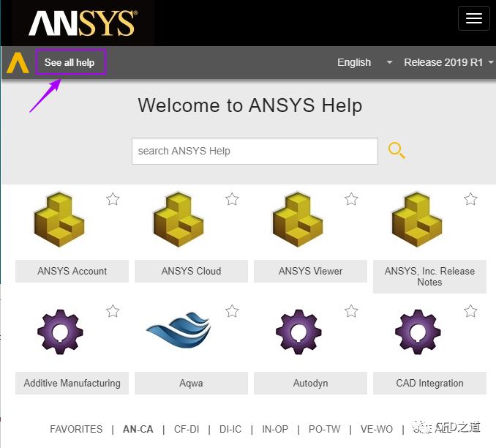Click the ANSYS brand logo in header

(83, 23)
